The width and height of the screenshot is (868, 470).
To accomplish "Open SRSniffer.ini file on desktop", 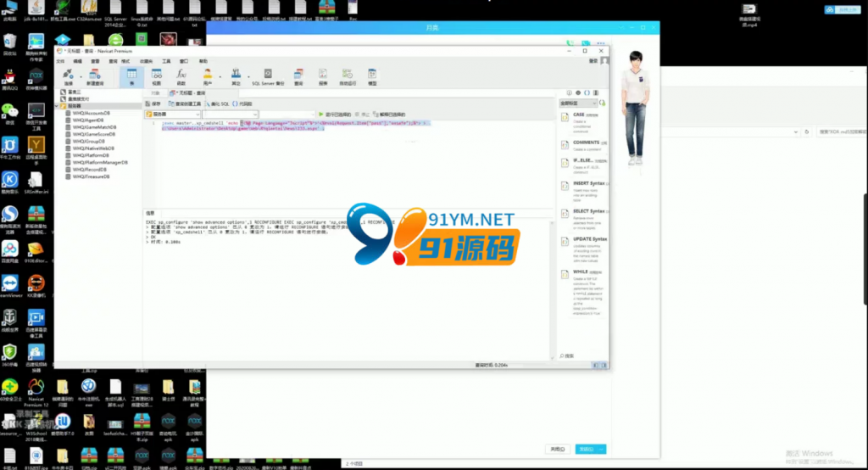I will point(36,183).
